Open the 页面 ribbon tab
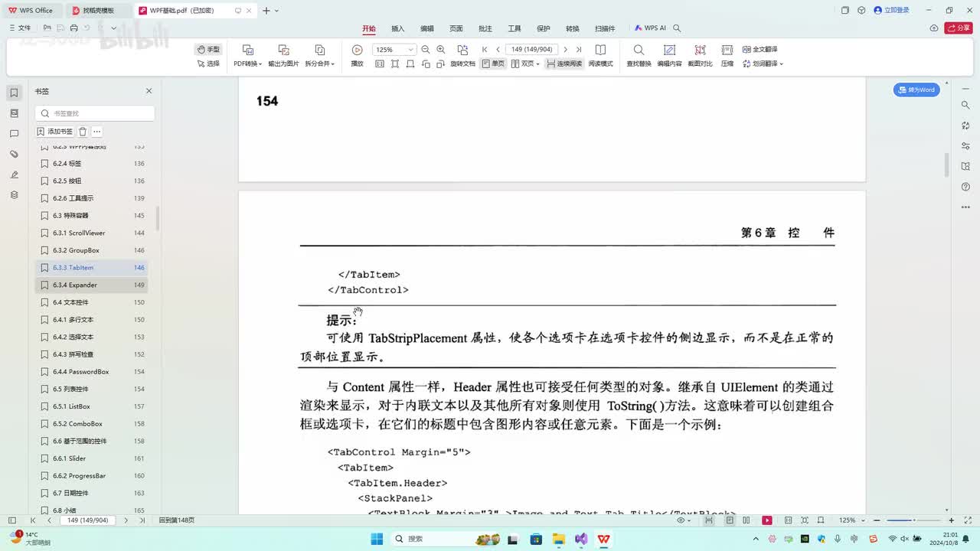 point(456,28)
